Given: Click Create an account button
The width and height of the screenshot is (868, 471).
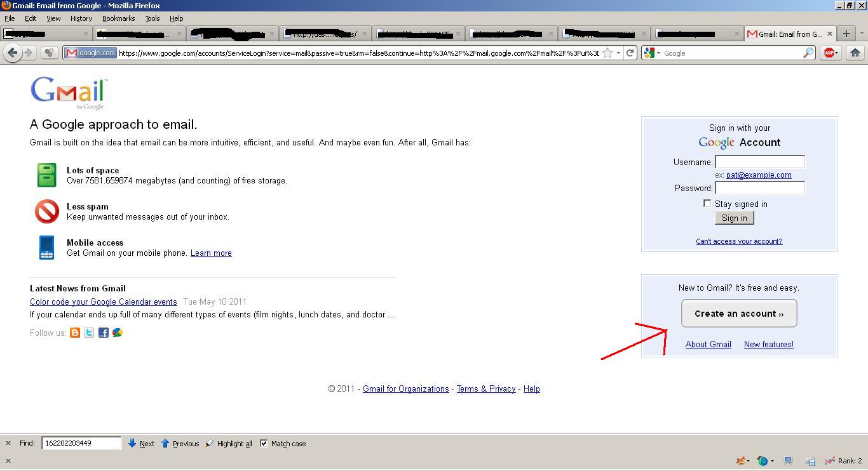Looking at the screenshot, I should click(739, 314).
